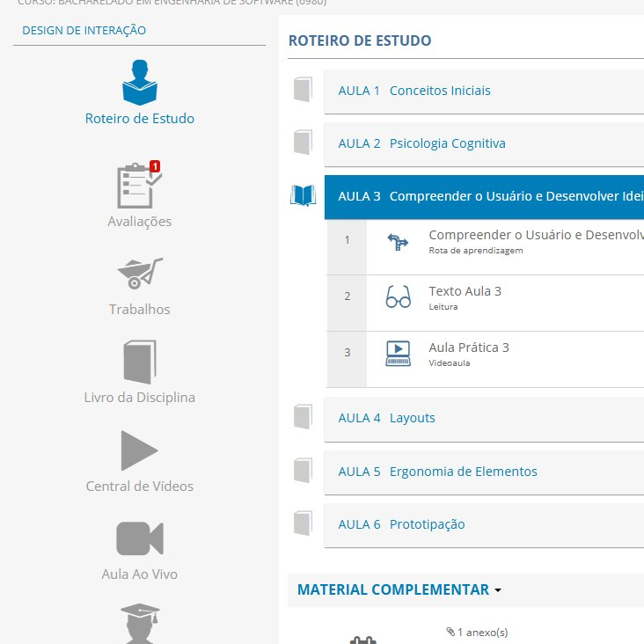Open the Livro da Disciplina book icon

coord(140,362)
